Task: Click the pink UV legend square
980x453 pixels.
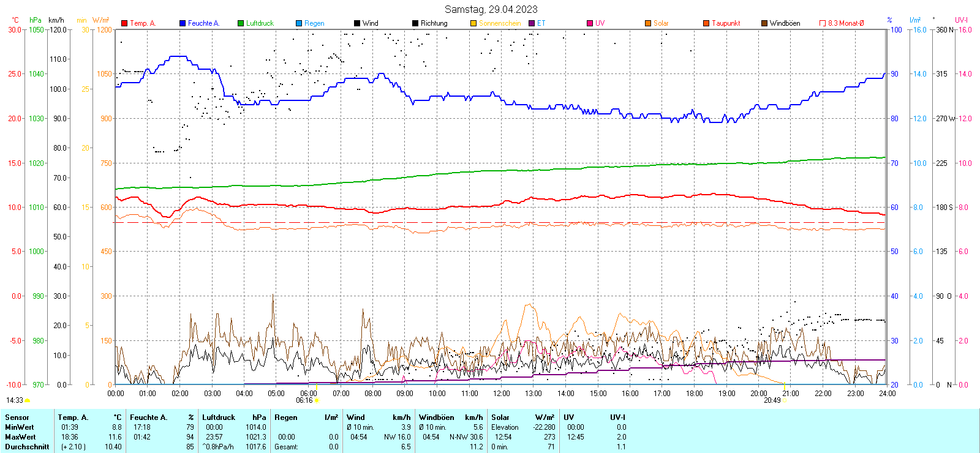Action: 590,23
